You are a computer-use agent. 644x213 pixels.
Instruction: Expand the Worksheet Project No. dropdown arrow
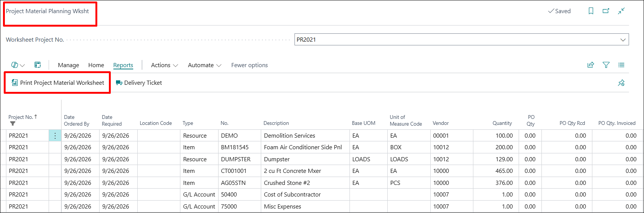click(x=623, y=40)
